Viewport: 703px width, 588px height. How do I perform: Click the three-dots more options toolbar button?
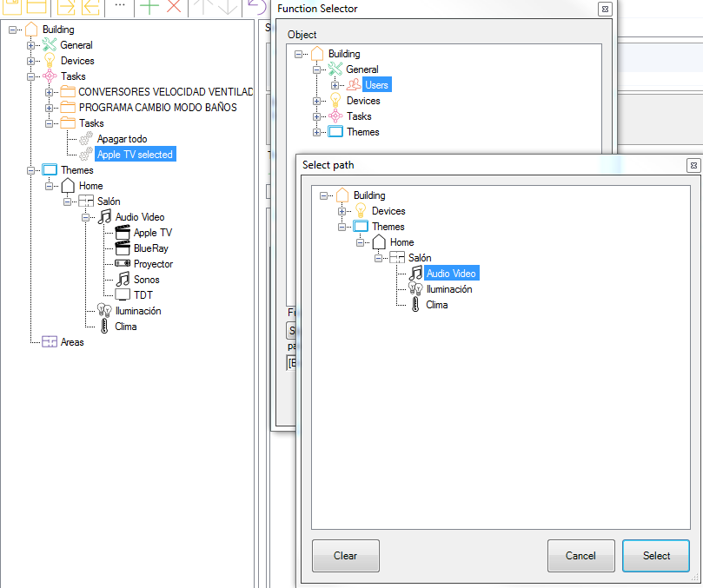pyautogui.click(x=119, y=6)
